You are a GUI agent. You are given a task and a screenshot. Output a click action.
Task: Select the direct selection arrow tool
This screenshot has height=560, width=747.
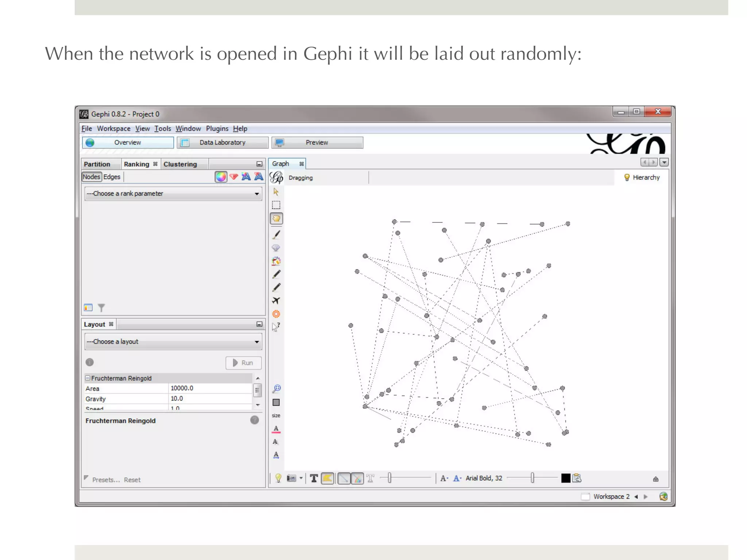pos(276,191)
